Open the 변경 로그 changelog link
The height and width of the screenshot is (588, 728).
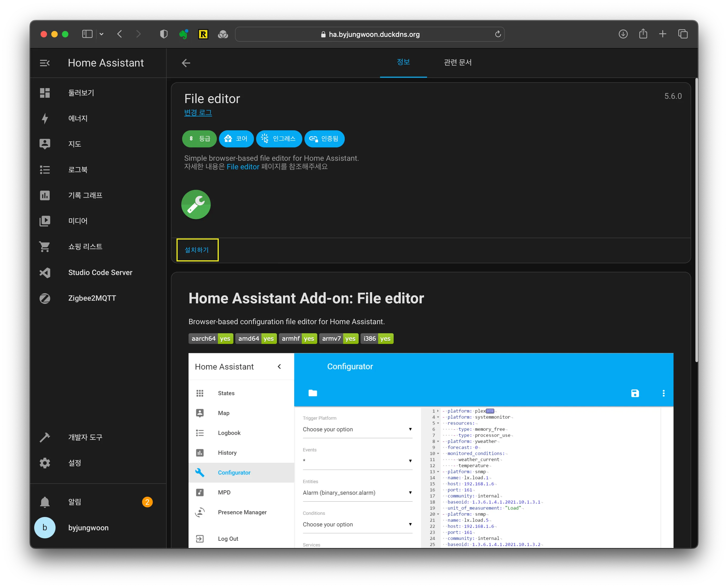[x=198, y=113]
